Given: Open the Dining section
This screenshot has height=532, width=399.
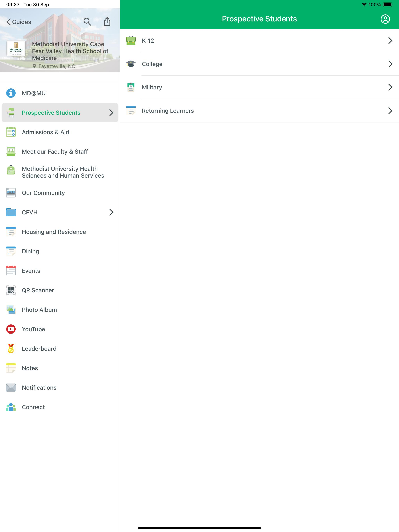Looking at the screenshot, I should (x=60, y=251).
